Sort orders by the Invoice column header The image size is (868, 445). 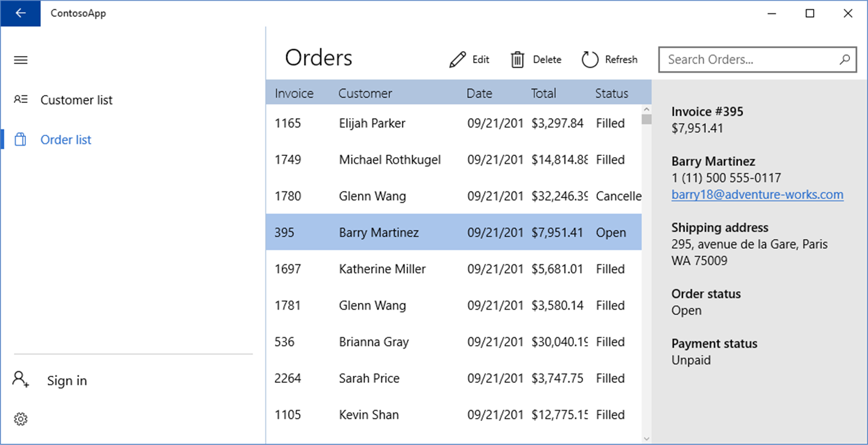click(294, 93)
